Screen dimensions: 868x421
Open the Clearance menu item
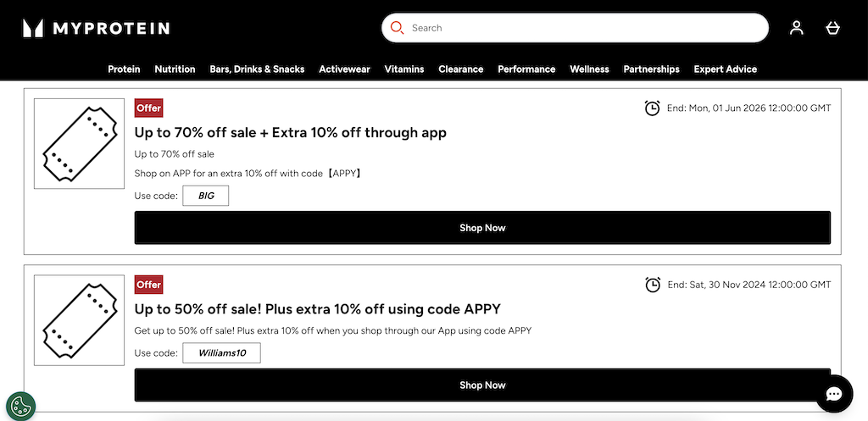(x=460, y=69)
